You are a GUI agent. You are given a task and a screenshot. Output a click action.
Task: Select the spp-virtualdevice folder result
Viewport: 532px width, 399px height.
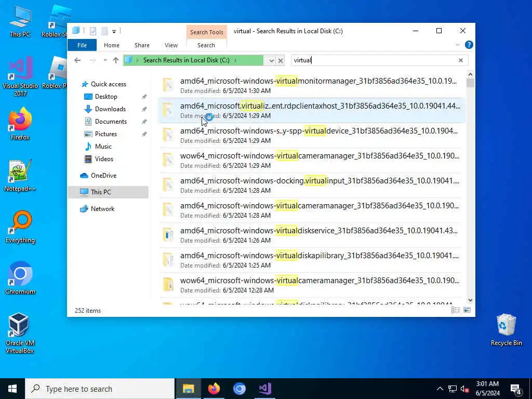[311, 136]
